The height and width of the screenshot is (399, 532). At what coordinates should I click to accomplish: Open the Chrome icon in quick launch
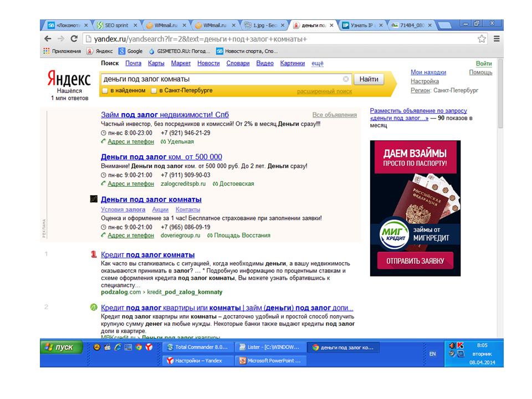(x=139, y=347)
